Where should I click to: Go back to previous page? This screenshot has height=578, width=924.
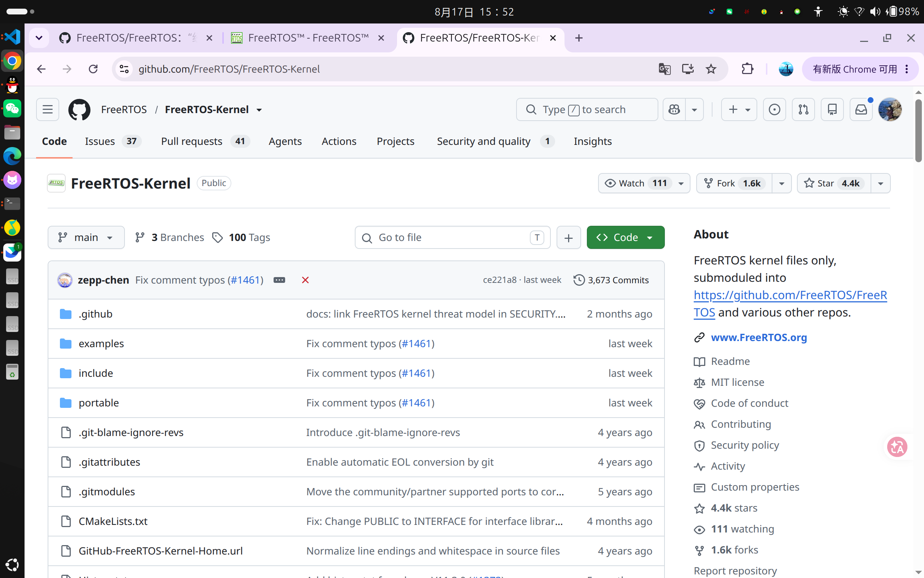pos(41,69)
